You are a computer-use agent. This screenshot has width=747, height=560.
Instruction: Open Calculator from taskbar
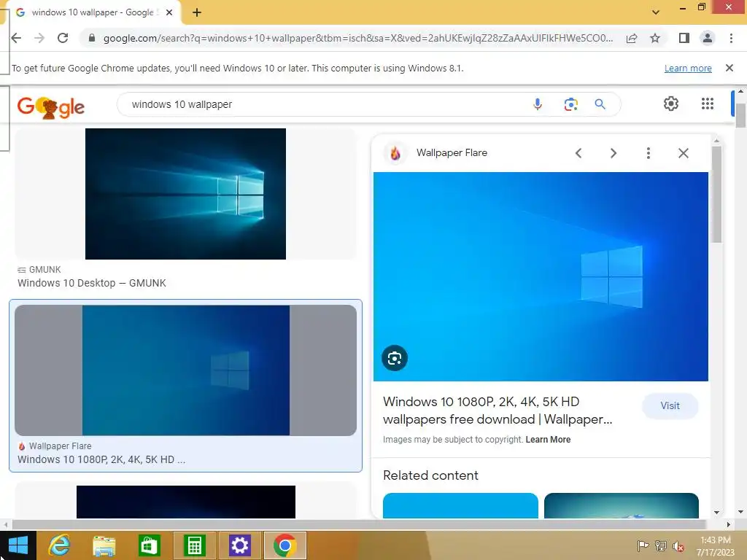[x=194, y=545]
